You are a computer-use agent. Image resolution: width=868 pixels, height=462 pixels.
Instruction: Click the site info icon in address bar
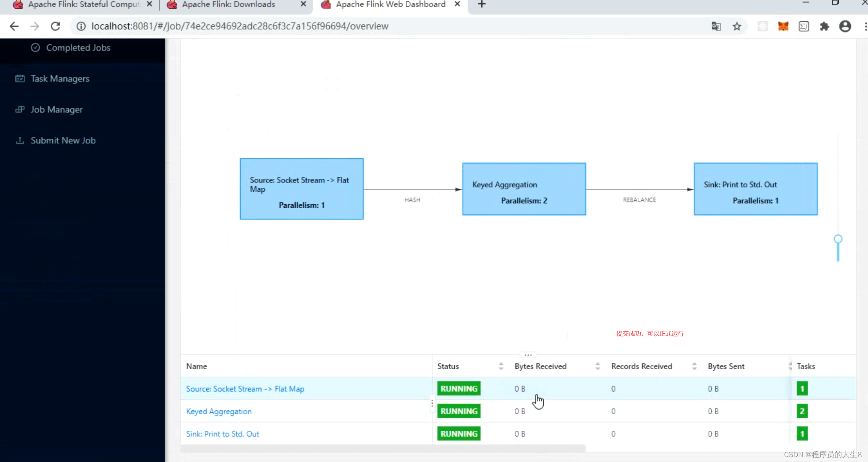(81, 26)
